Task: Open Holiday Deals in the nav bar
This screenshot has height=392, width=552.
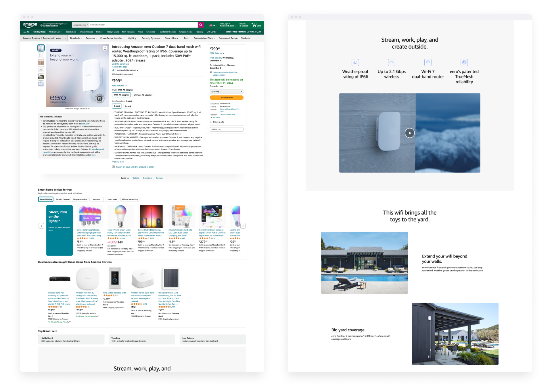Action: [x=39, y=32]
